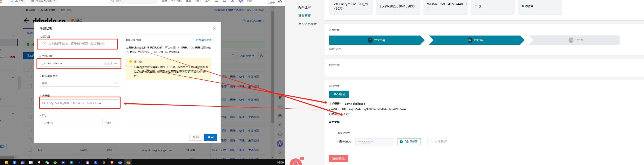Image resolution: width=644 pixels, height=165 pixels.
Task: Click the WeChat icon in the taskbar
Action: click(47, 163)
